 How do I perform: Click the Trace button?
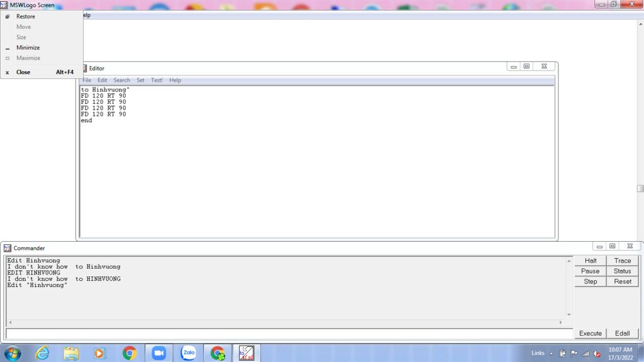tap(622, 261)
